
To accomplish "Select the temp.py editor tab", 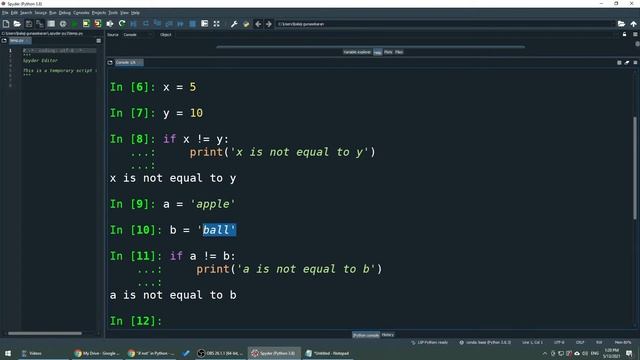I will [20, 41].
